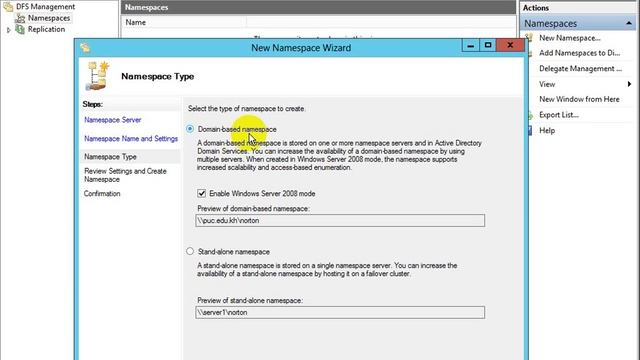The width and height of the screenshot is (640, 360).
Task: Choose Add Namespaces to Display action
Action: coord(579,53)
